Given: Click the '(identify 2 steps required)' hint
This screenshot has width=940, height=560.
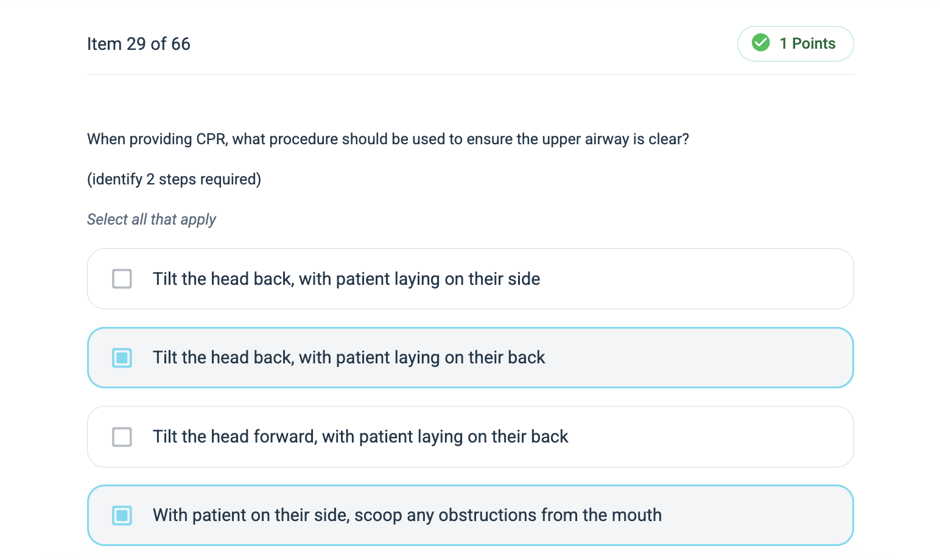Looking at the screenshot, I should pyautogui.click(x=174, y=180).
